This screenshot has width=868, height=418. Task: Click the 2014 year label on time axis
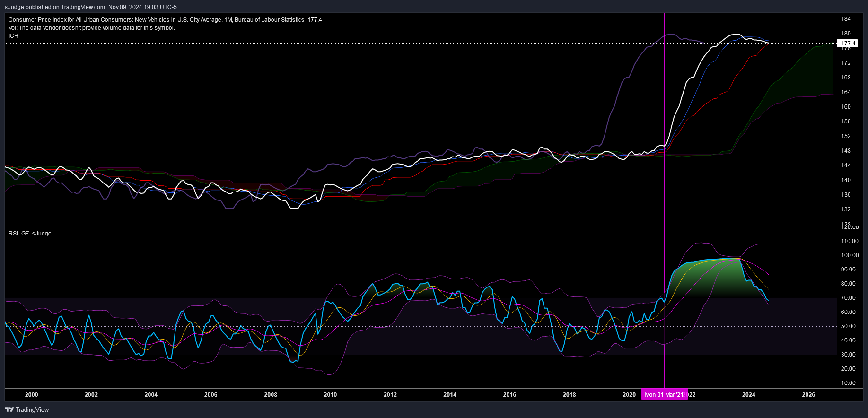[450, 395]
